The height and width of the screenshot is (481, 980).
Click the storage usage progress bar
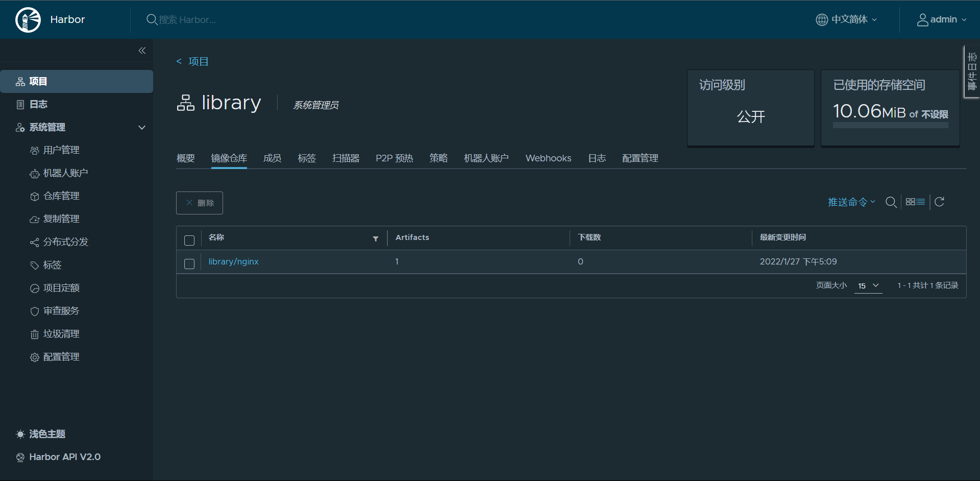pos(890,125)
